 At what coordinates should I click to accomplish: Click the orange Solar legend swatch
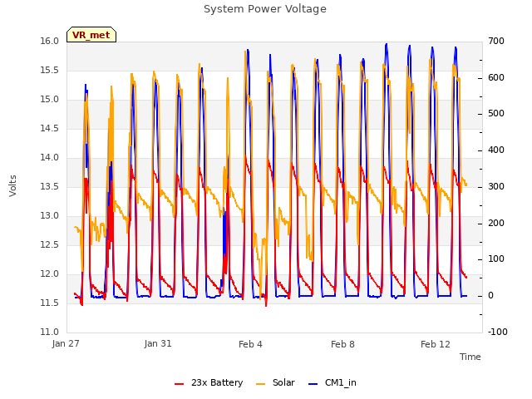260,384
